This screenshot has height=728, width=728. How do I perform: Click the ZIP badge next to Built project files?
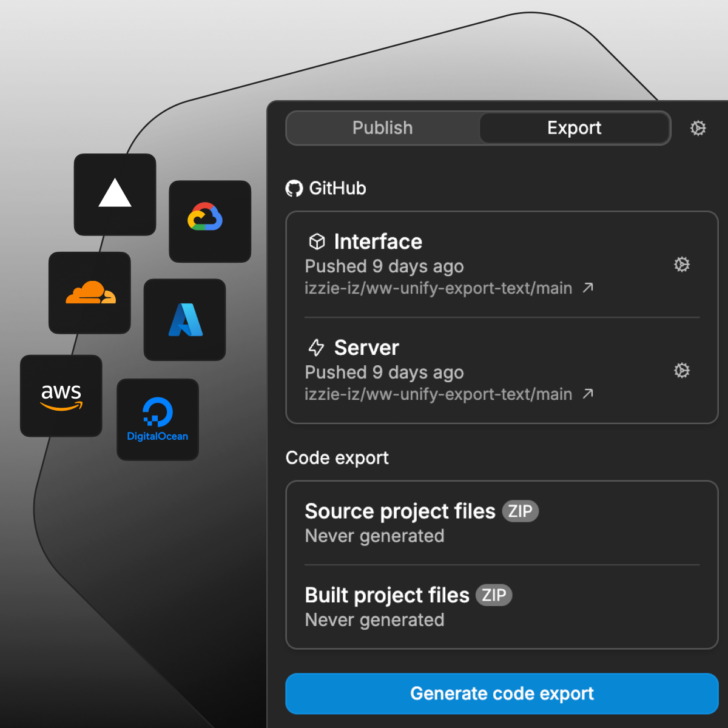point(493,595)
